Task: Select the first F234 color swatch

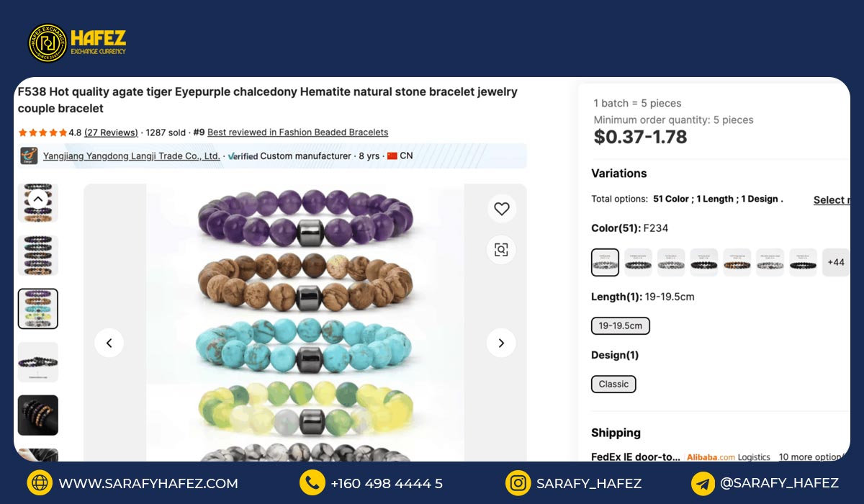Action: click(605, 263)
